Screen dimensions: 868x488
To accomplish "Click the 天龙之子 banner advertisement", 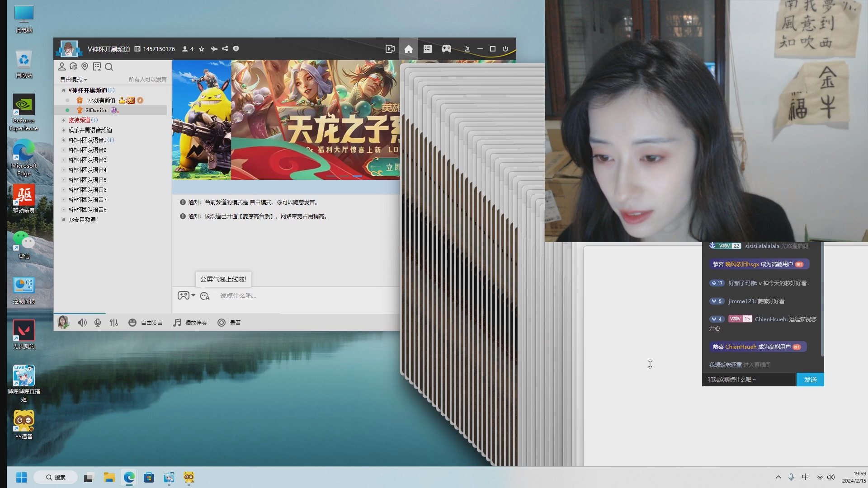I will (x=316, y=120).
